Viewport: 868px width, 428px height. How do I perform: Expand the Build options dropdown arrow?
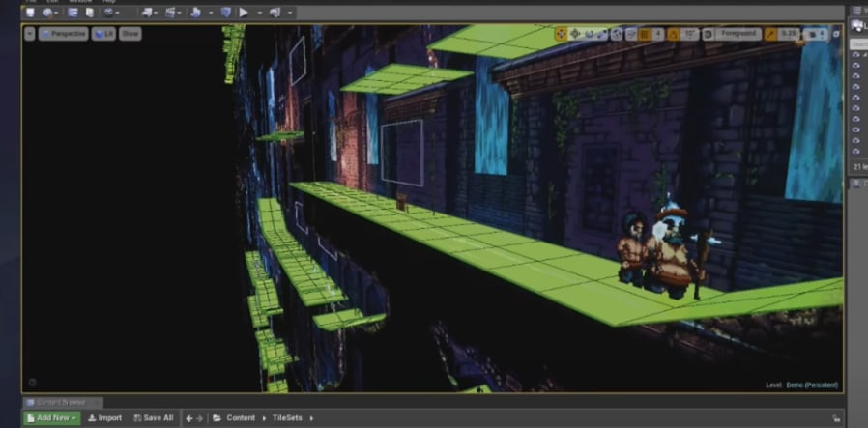(x=211, y=13)
